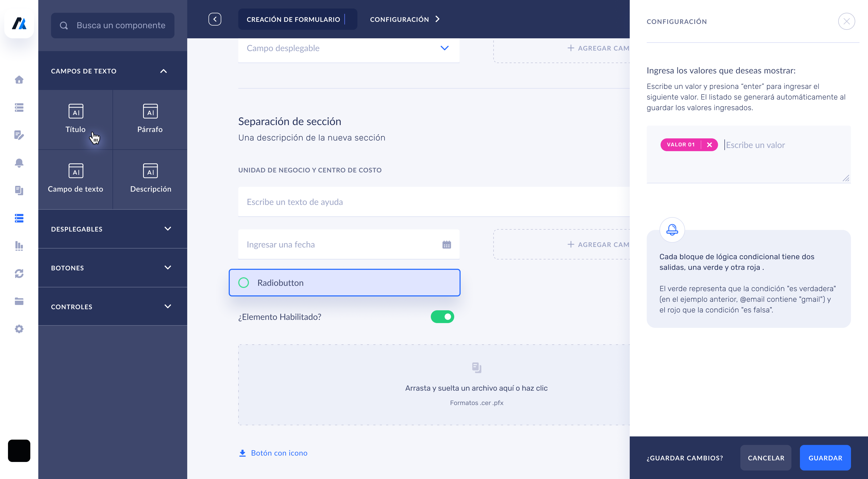This screenshot has width=868, height=479.
Task: Select the bar chart statistics icon
Action: point(19,246)
